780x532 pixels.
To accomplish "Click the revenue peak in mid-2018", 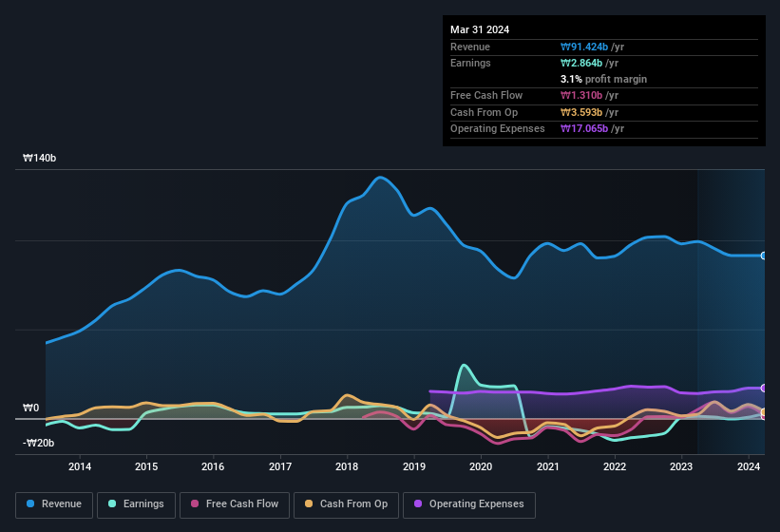I will pyautogui.click(x=380, y=177).
